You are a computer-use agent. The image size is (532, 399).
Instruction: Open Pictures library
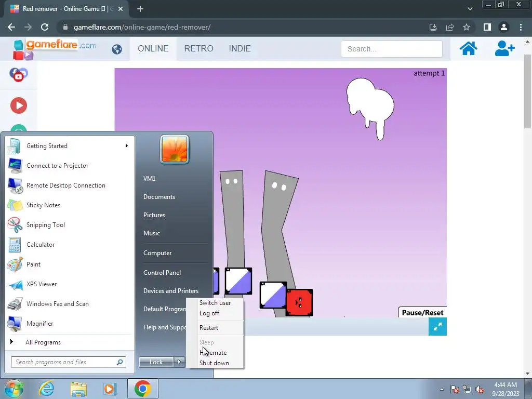pyautogui.click(x=154, y=215)
